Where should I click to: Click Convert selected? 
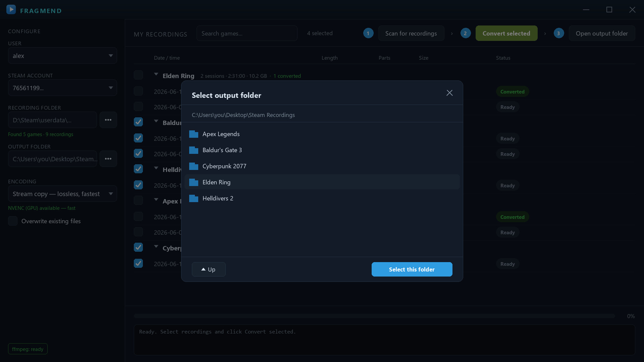(506, 34)
